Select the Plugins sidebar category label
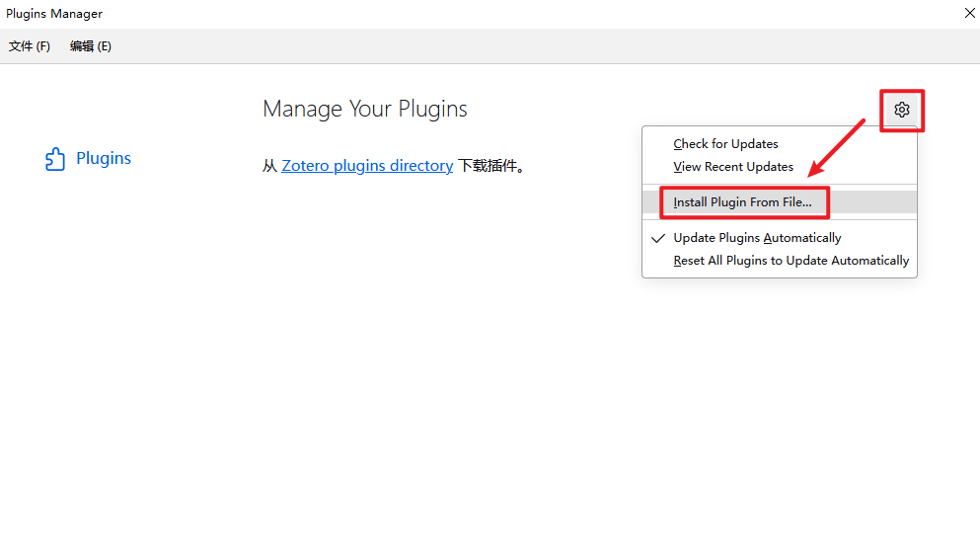Viewport: 980px width, 550px height. tap(104, 159)
